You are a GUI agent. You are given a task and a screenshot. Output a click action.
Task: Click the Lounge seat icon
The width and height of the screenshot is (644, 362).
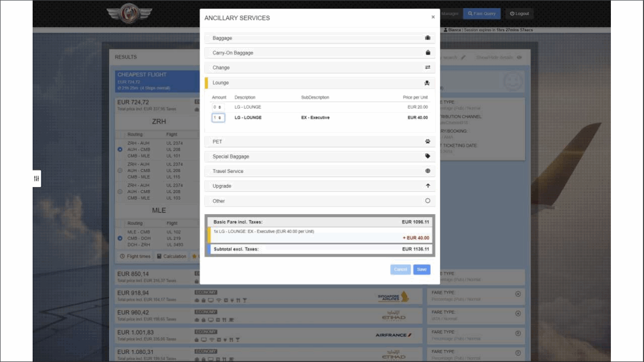(x=428, y=83)
